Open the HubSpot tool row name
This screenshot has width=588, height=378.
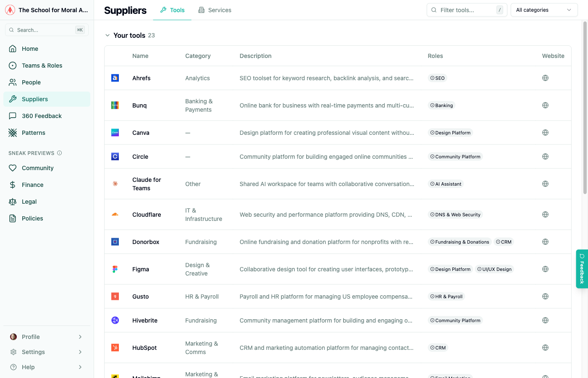(x=144, y=348)
